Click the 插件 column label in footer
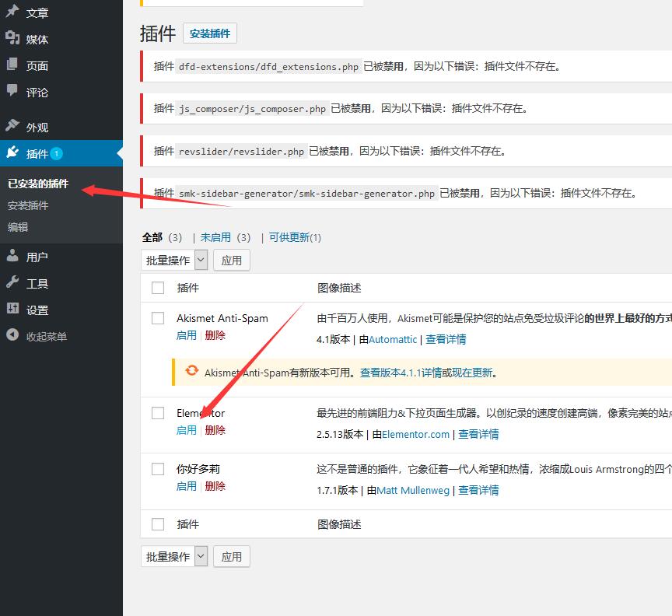This screenshot has width=672, height=616. [x=187, y=524]
